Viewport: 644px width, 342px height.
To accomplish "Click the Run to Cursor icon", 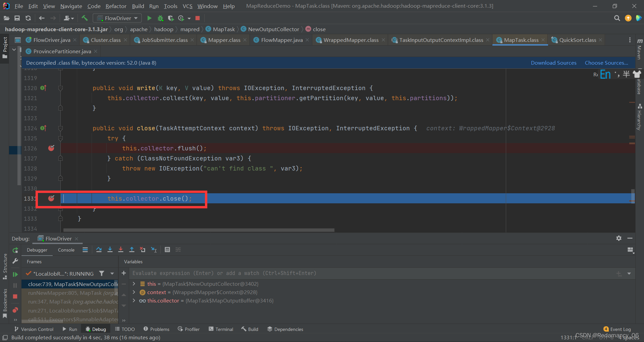I will (154, 250).
